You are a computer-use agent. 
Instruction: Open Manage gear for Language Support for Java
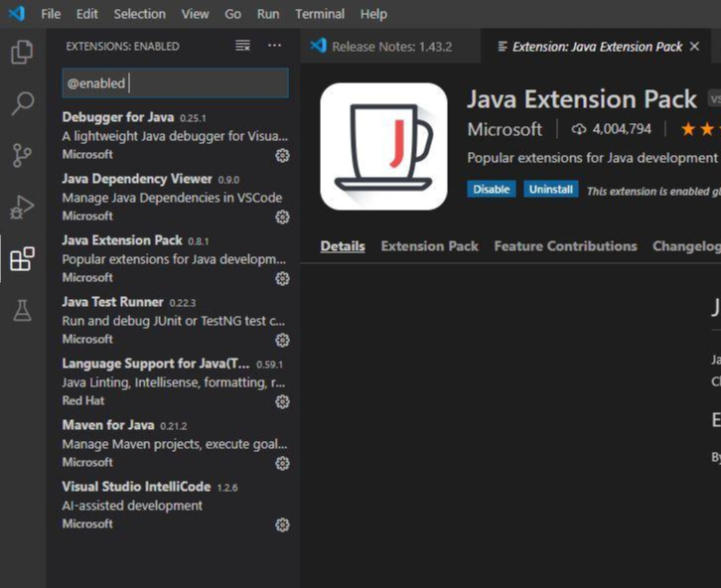pyautogui.click(x=282, y=402)
